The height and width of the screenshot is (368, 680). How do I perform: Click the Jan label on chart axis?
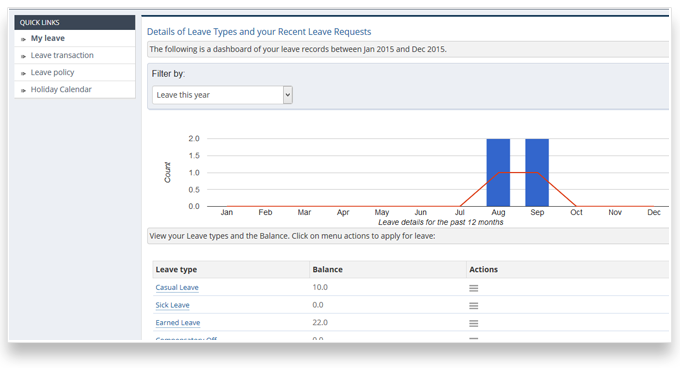[227, 212]
